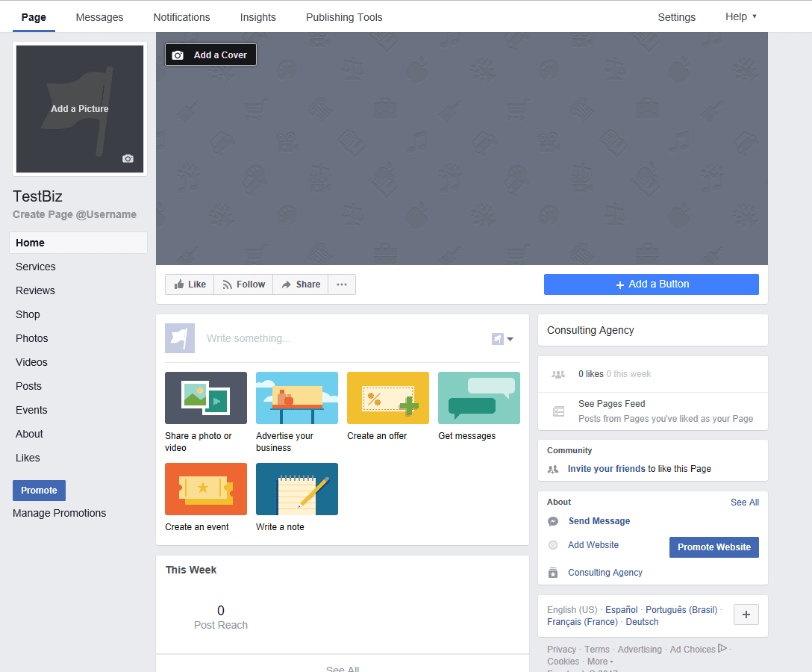Toggle Like on the page

(190, 284)
